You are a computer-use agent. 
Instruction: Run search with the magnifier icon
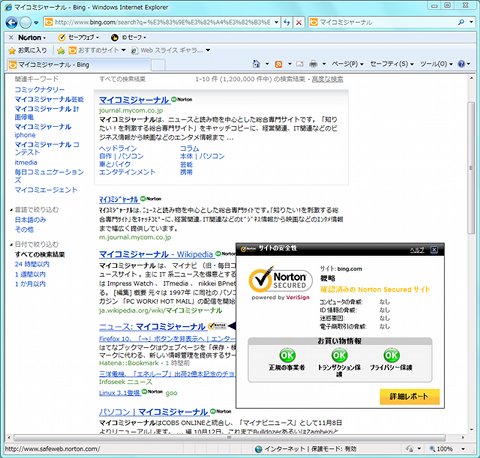point(461,22)
